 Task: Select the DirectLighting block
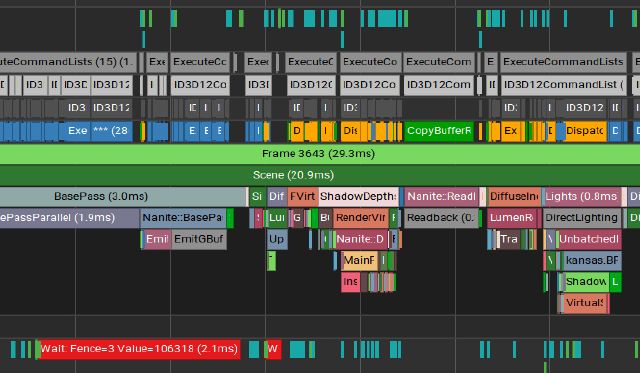582,218
